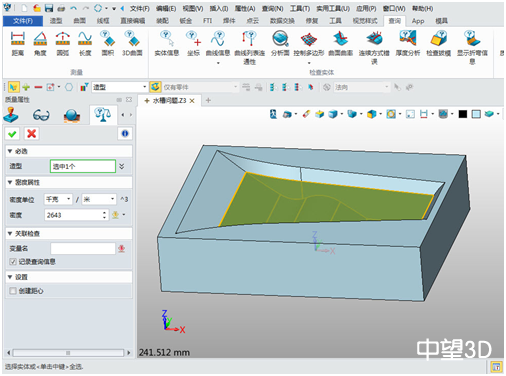Open the arc (圆弧) measure tool
The width and height of the screenshot is (506, 376).
(63, 43)
